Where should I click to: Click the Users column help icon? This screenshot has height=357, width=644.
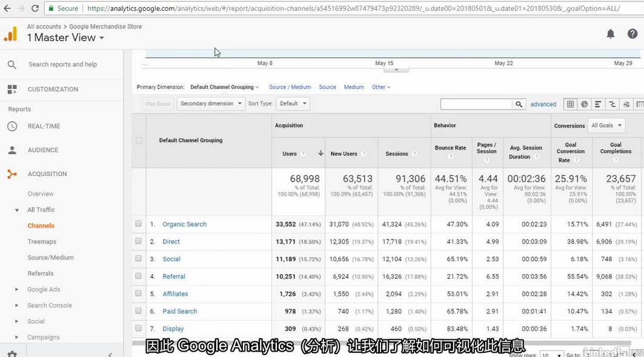coord(303,154)
